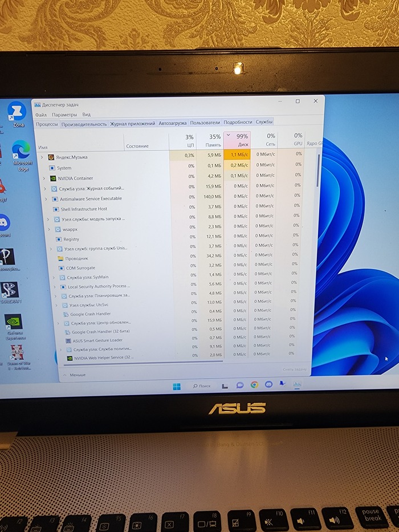Switch to the Пользователи tab
399x532 pixels.
pyautogui.click(x=205, y=123)
